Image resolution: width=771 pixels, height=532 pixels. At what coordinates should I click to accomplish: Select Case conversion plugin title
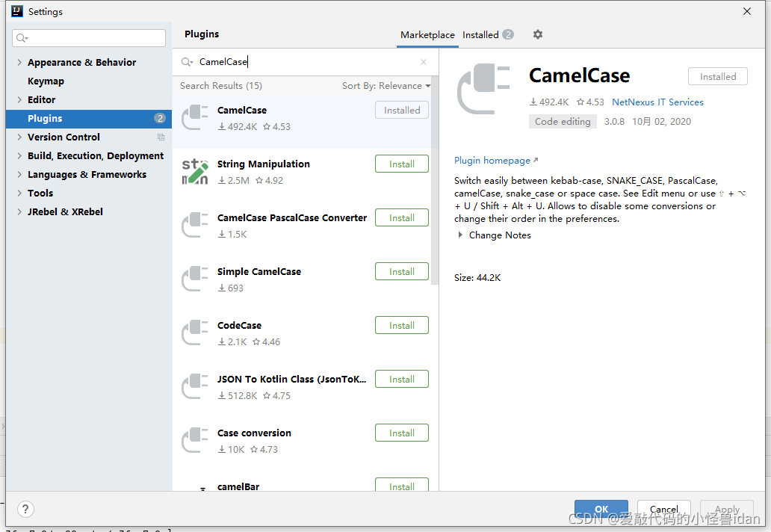pyautogui.click(x=254, y=433)
